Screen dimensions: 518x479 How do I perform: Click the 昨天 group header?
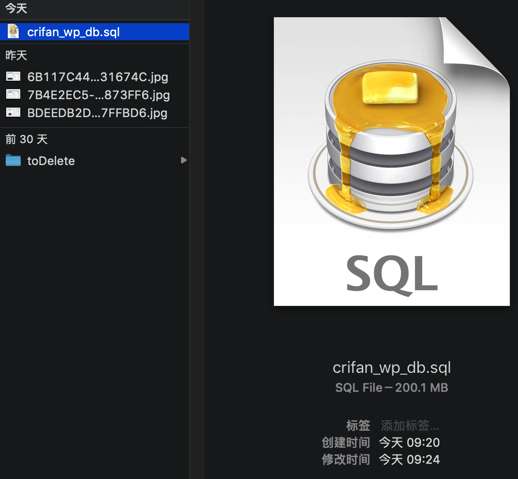point(16,55)
